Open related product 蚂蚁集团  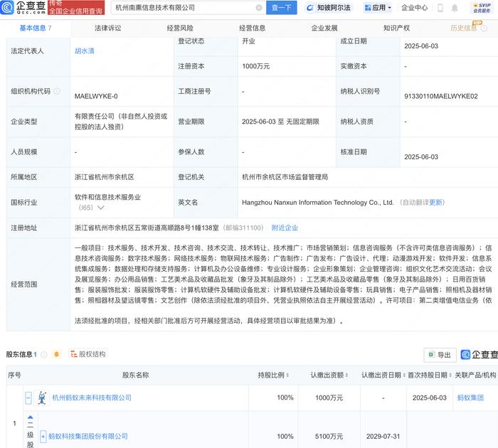(x=470, y=398)
